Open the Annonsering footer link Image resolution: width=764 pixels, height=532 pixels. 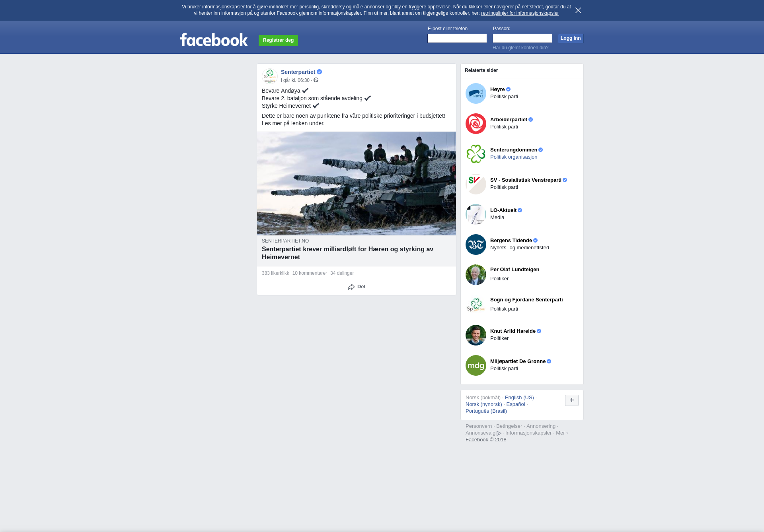541,426
